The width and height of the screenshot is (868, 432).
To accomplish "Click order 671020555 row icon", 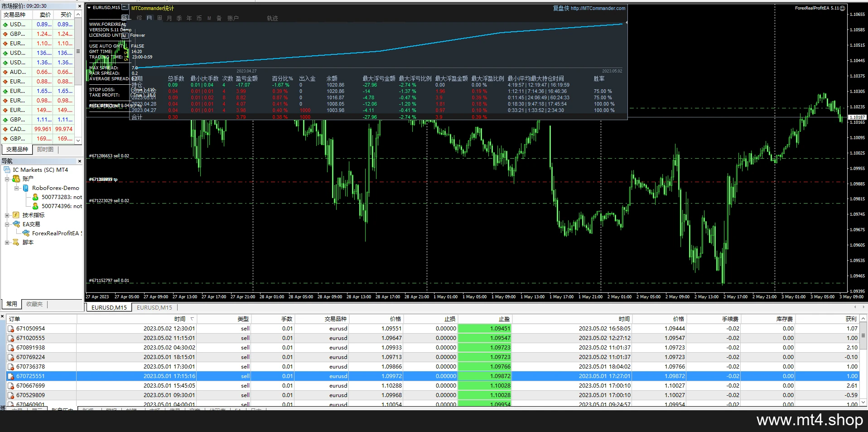I will click(11, 338).
